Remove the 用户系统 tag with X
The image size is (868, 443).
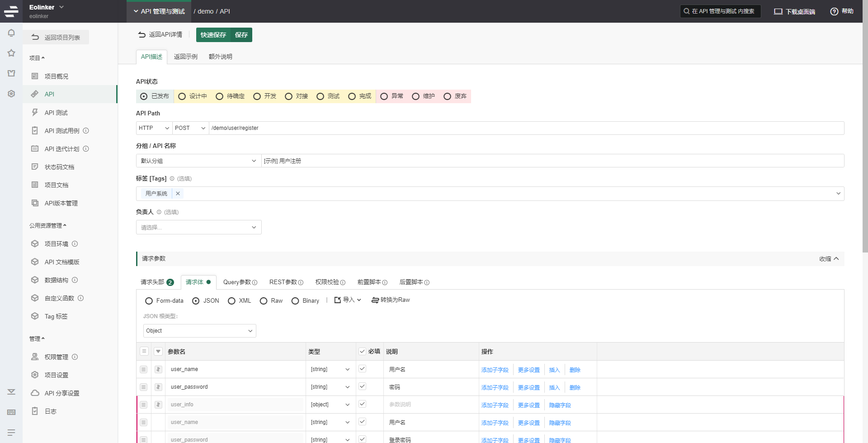click(x=178, y=194)
